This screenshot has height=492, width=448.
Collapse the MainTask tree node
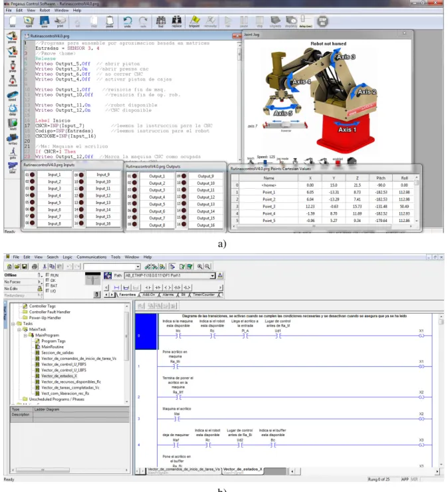coord(19,330)
